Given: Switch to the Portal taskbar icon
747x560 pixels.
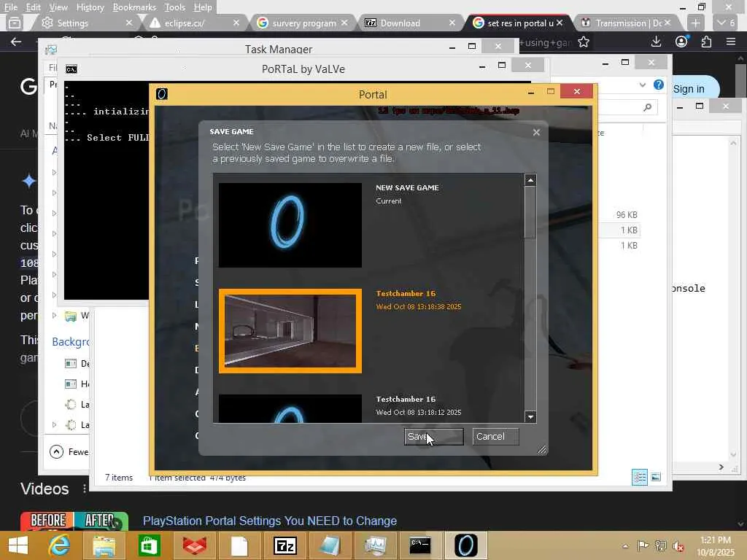Looking at the screenshot, I should tap(465, 545).
